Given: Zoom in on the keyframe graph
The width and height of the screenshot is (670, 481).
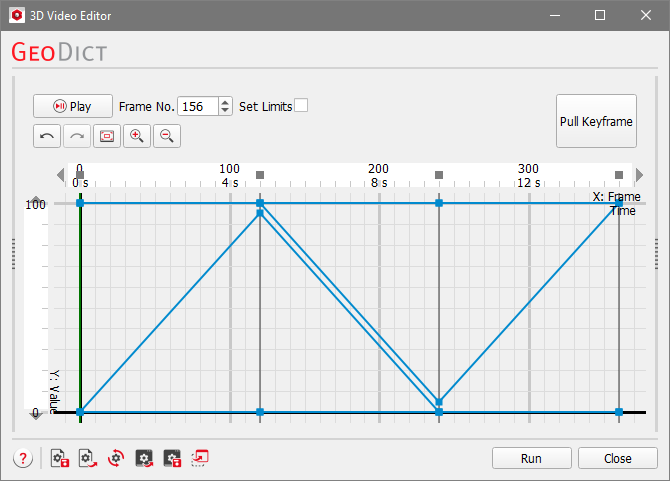Looking at the screenshot, I should coord(137,135).
